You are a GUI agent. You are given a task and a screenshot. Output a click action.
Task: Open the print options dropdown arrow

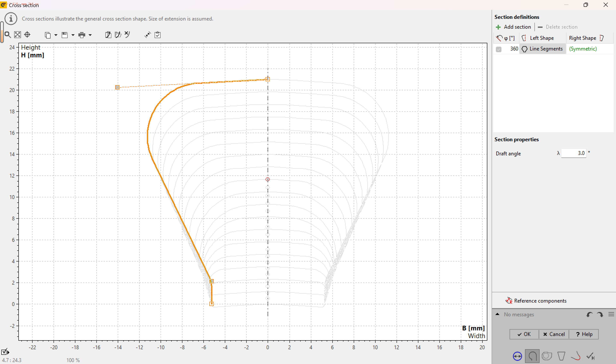click(90, 35)
